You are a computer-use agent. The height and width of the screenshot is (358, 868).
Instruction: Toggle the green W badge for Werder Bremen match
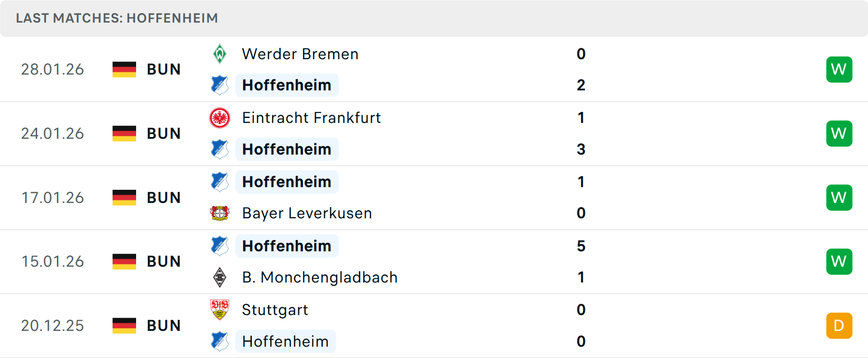point(839,69)
